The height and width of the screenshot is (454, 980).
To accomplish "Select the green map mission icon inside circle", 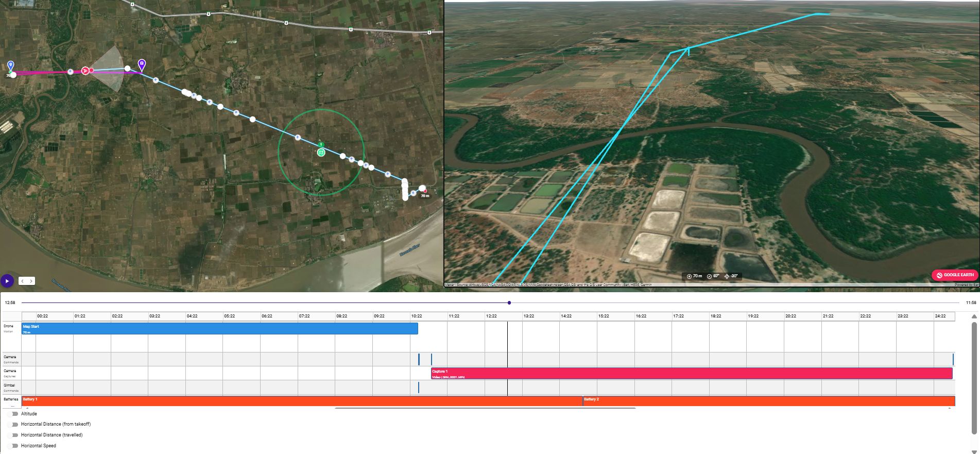I will pyautogui.click(x=321, y=153).
